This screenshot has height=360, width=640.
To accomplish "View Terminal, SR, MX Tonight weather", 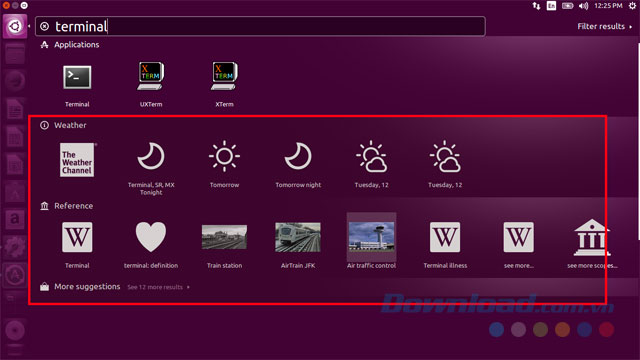I will click(x=151, y=156).
